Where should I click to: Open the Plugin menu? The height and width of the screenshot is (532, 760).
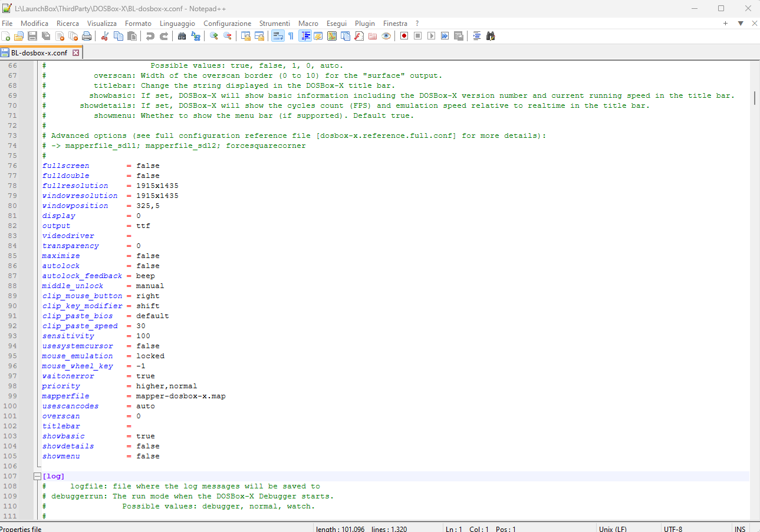365,24
